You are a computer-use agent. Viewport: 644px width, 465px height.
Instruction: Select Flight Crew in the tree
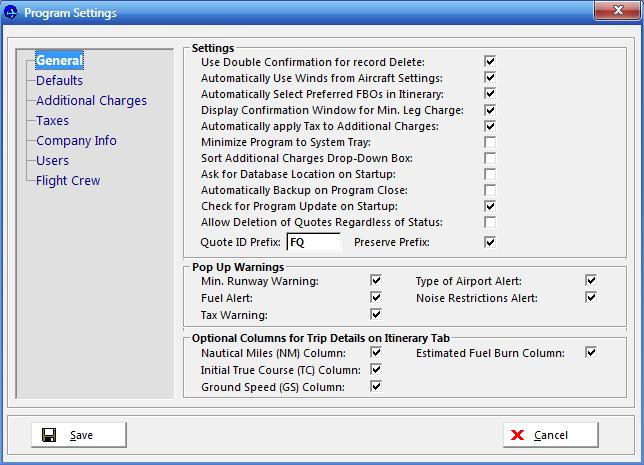[x=68, y=181]
